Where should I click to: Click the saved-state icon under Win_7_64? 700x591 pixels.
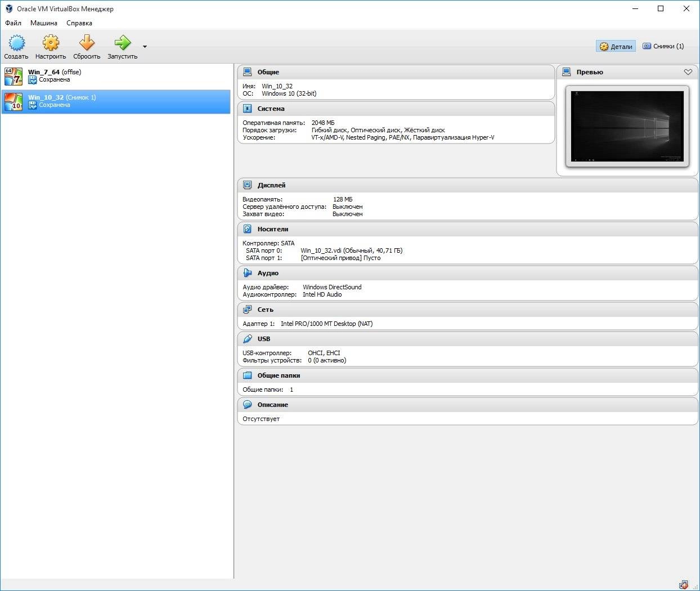(x=33, y=80)
